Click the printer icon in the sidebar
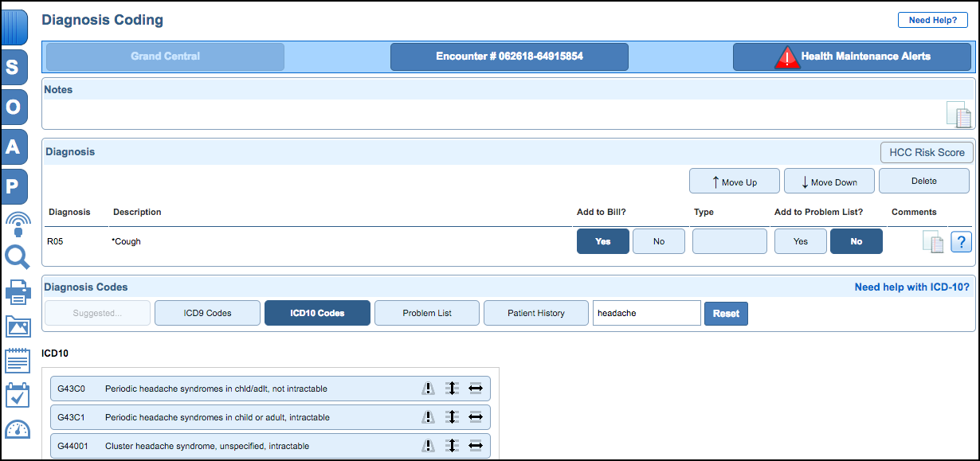This screenshot has width=980, height=461. click(x=16, y=292)
